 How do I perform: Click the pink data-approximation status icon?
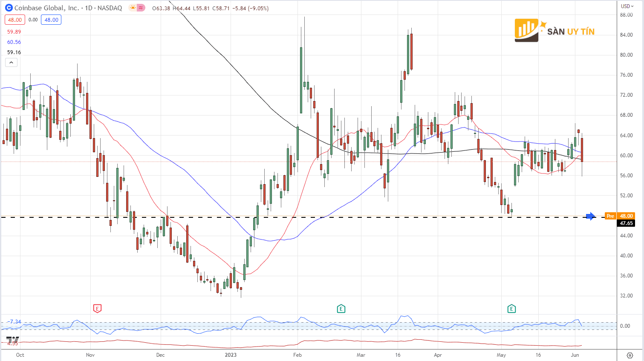[141, 8]
